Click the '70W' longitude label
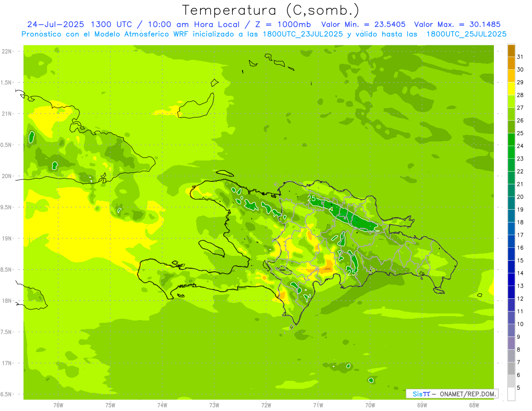 pos(370,405)
